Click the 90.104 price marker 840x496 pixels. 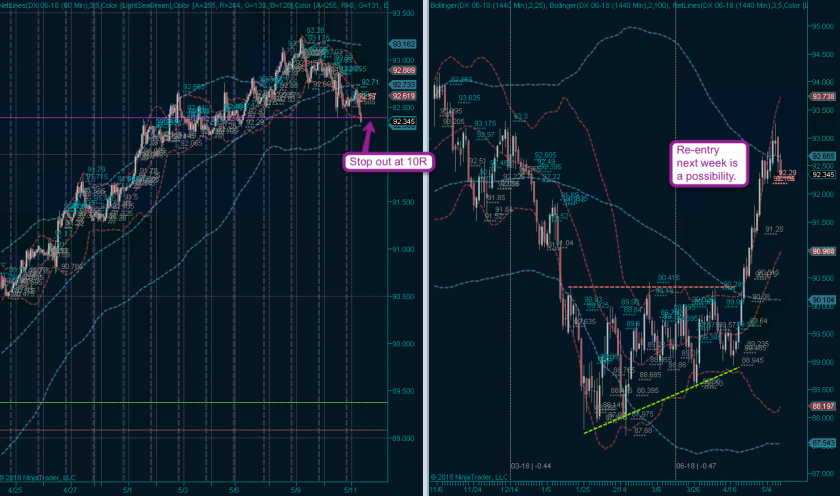822,300
